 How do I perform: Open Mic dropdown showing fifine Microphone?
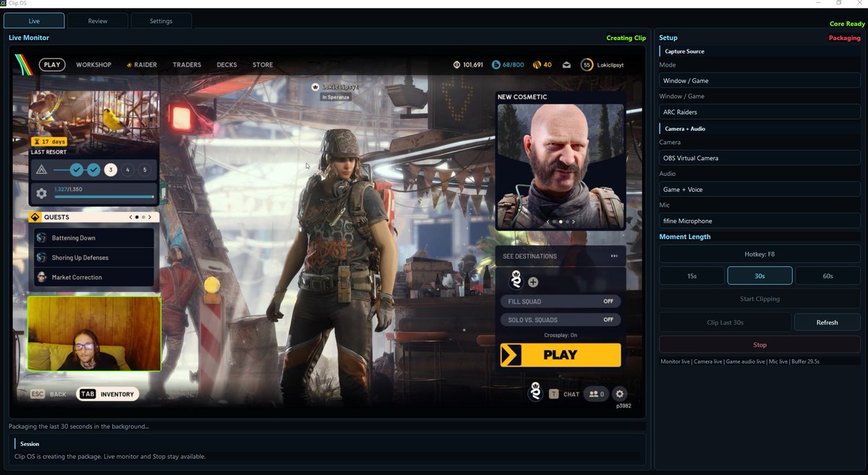tap(759, 221)
